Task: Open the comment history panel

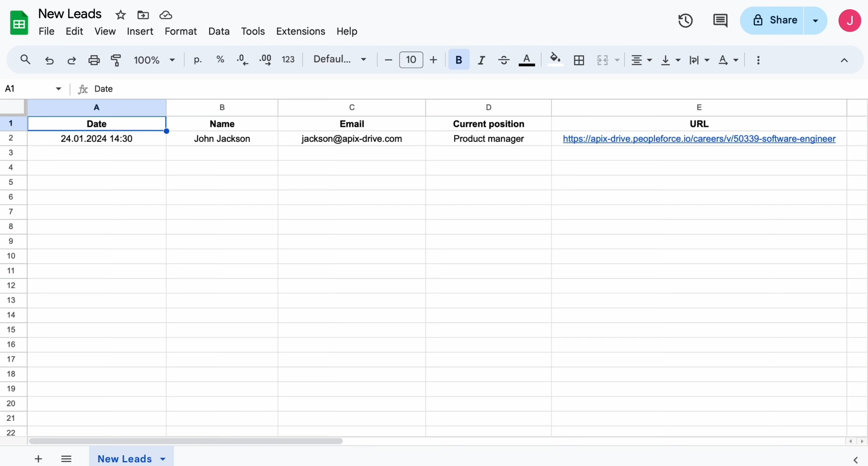Action: [720, 20]
